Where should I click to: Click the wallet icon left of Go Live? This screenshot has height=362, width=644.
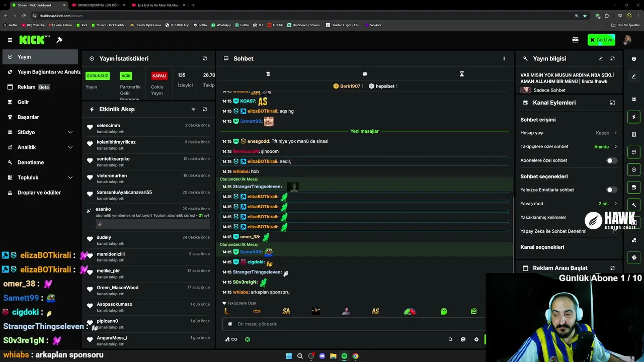(576, 40)
